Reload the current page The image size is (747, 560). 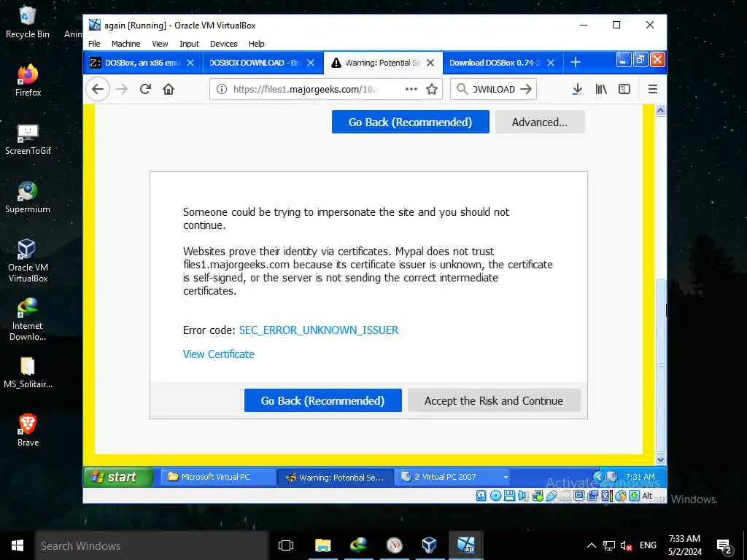(x=145, y=89)
